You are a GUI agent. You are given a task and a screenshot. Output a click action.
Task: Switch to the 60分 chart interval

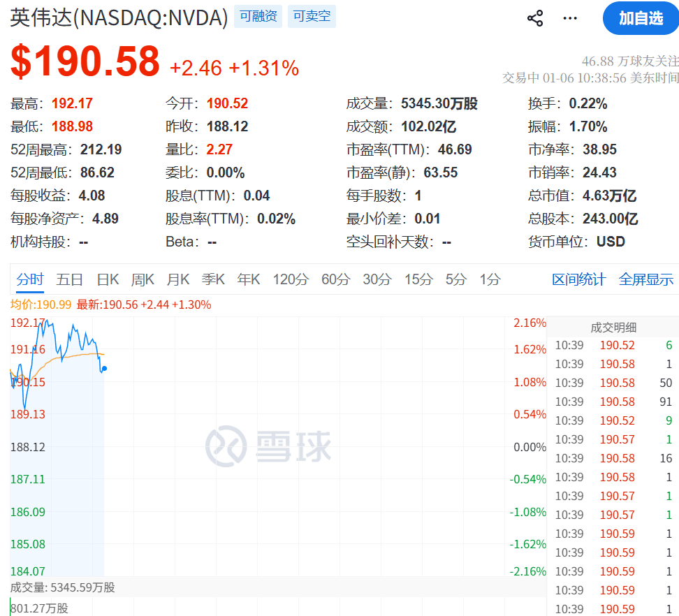(335, 279)
